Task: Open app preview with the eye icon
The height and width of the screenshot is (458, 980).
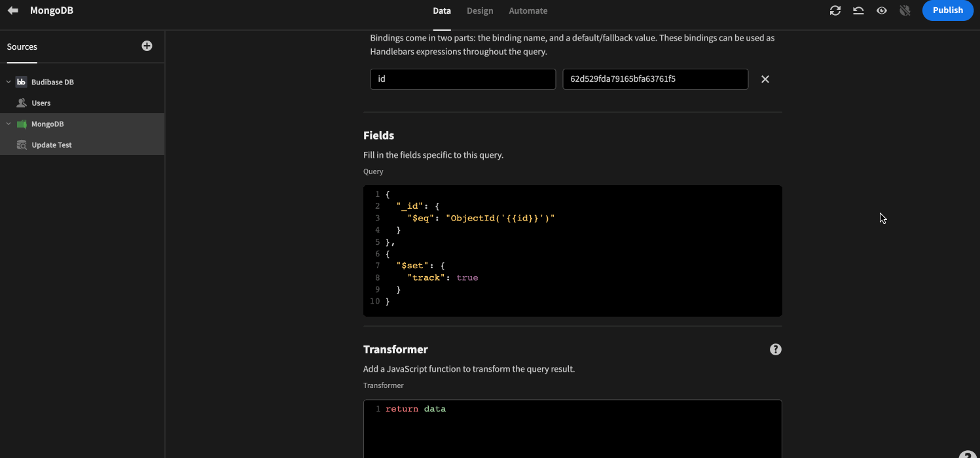Action: pos(881,10)
